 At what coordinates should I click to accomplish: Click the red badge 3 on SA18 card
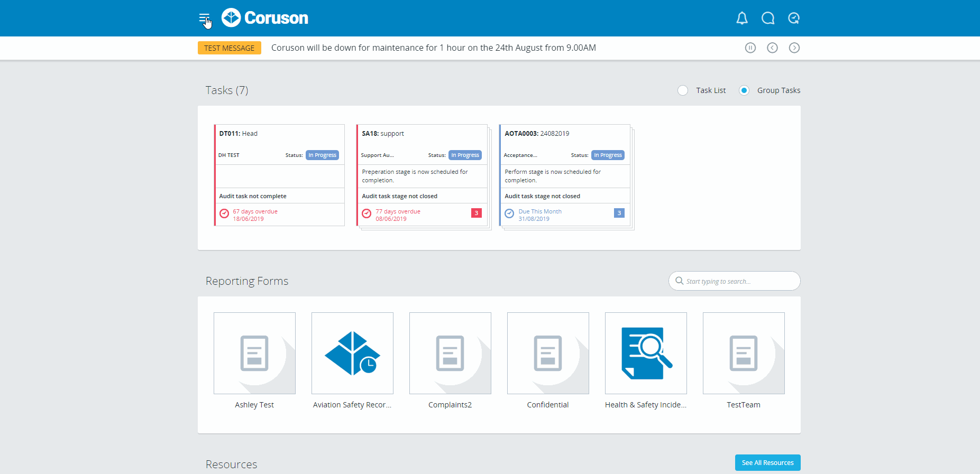click(477, 213)
